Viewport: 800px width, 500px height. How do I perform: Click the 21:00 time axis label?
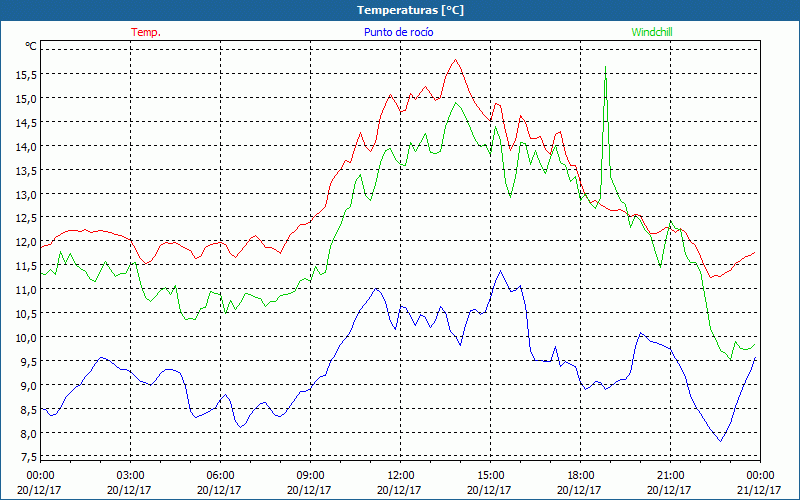coord(670,476)
